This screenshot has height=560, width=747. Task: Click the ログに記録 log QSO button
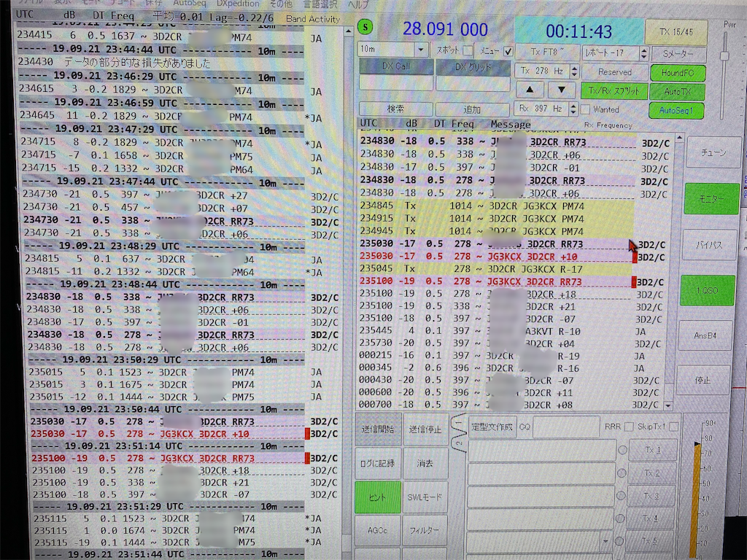pyautogui.click(x=377, y=463)
